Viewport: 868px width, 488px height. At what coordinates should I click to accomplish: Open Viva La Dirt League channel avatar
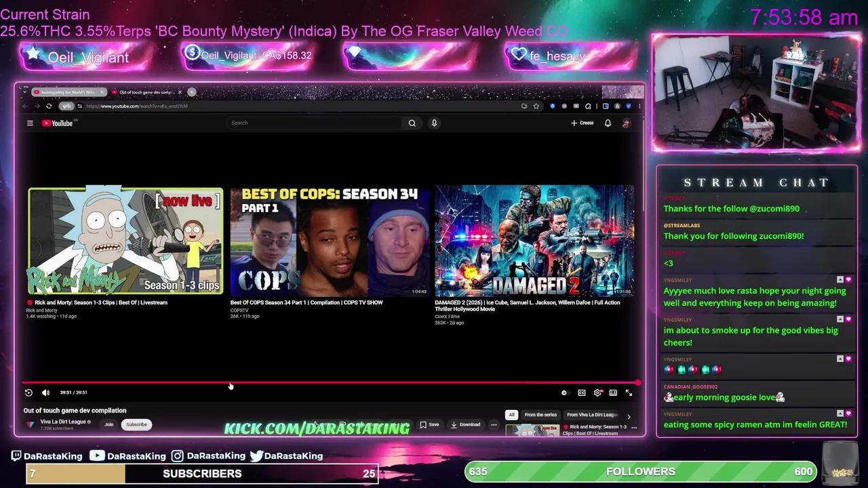[30, 424]
